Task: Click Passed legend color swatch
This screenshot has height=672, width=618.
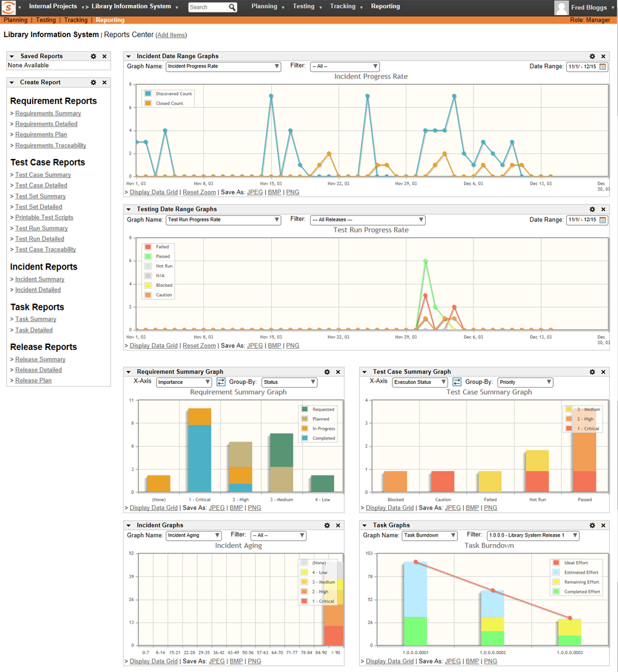Action: coord(148,257)
